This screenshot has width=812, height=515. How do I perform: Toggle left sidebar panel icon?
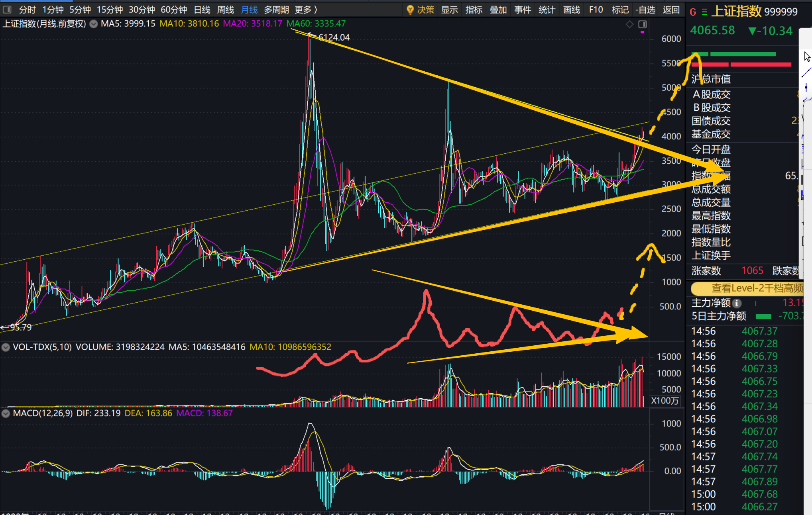(7, 10)
